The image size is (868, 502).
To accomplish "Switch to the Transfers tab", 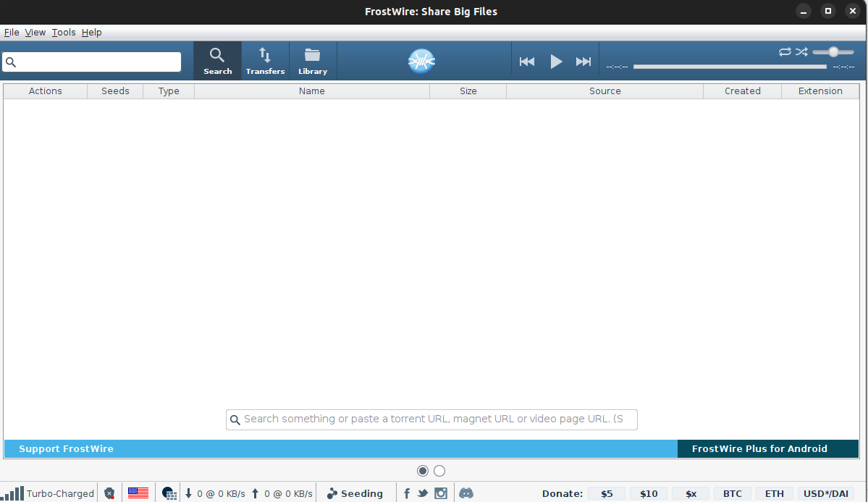I will click(x=265, y=61).
